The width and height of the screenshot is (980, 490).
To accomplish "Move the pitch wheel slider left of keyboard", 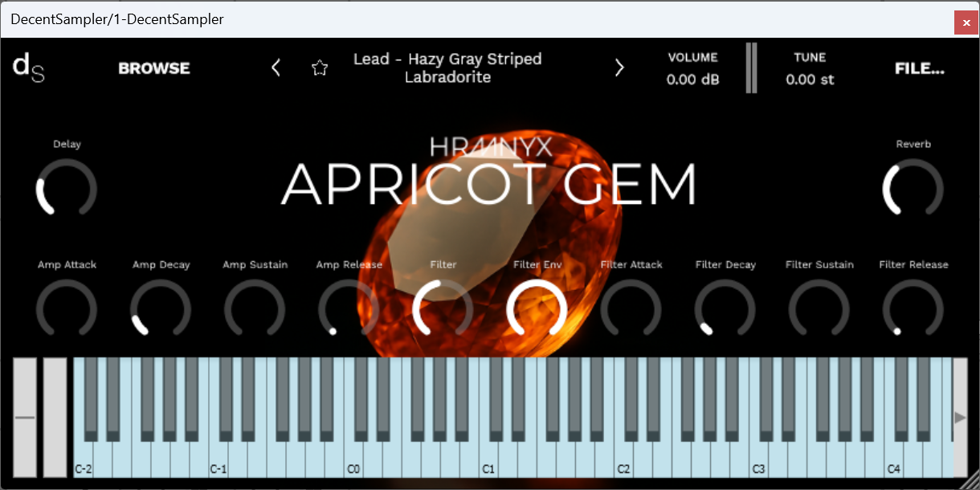I will [x=27, y=418].
